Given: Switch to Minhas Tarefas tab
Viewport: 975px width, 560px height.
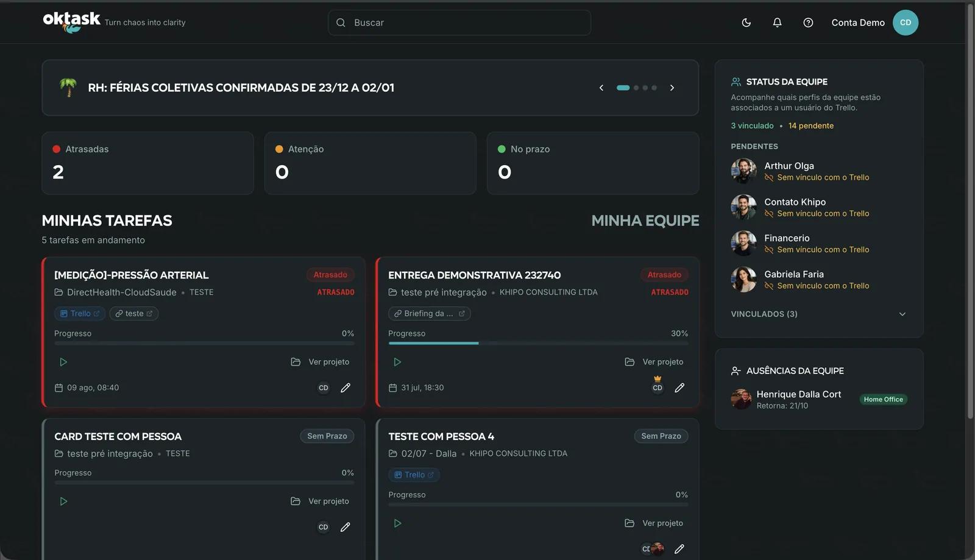Looking at the screenshot, I should pyautogui.click(x=107, y=221).
